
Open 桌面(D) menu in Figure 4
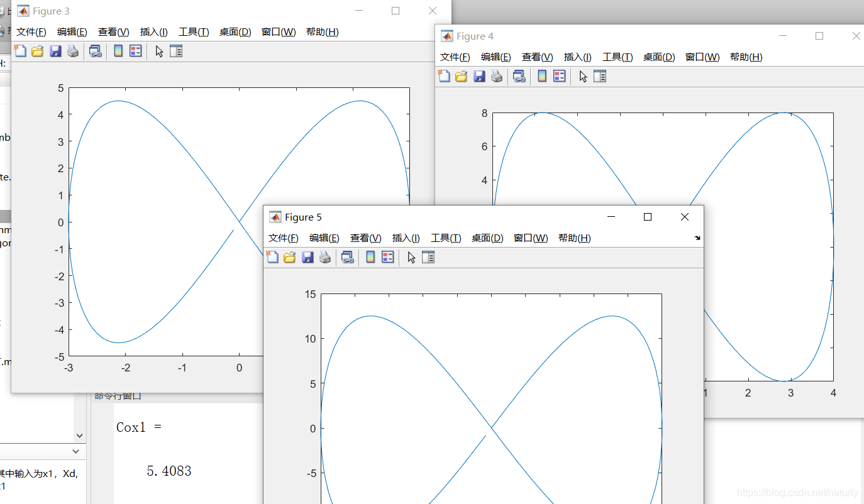pyautogui.click(x=659, y=57)
